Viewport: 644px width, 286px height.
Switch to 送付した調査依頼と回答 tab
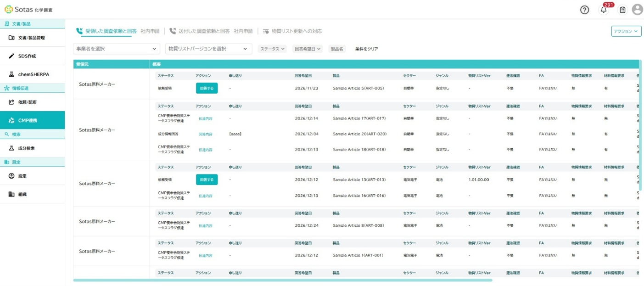pyautogui.click(x=203, y=31)
